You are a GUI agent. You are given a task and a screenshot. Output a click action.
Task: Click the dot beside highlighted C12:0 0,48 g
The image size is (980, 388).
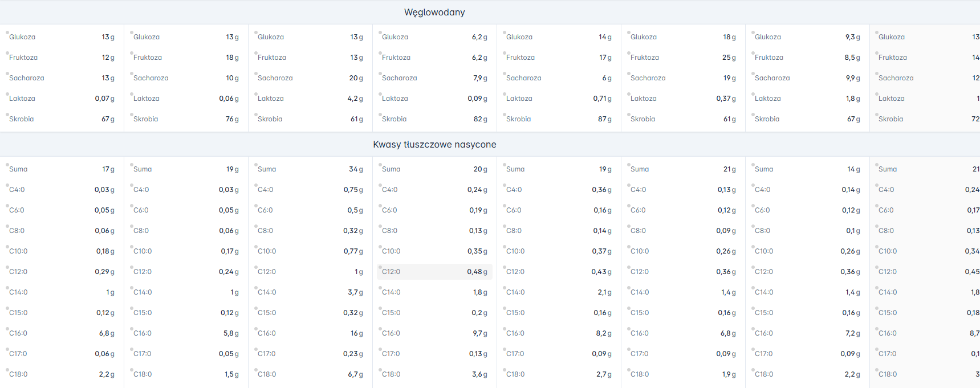tap(380, 268)
